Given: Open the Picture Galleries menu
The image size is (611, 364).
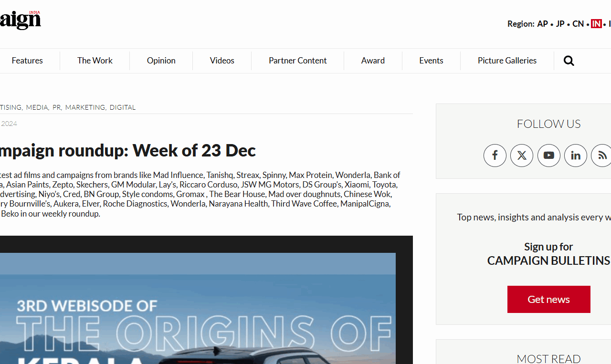Looking at the screenshot, I should pos(507,61).
